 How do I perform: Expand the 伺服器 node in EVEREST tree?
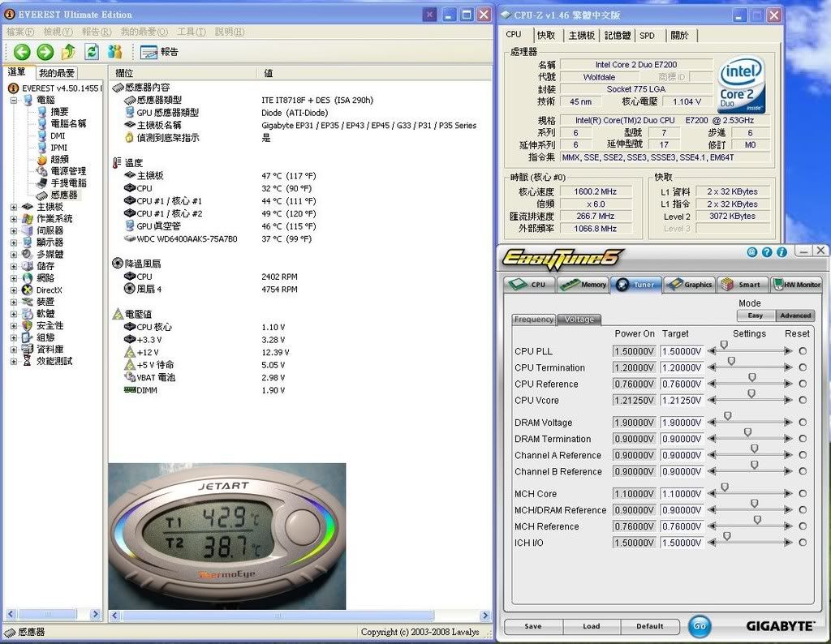tap(14, 231)
